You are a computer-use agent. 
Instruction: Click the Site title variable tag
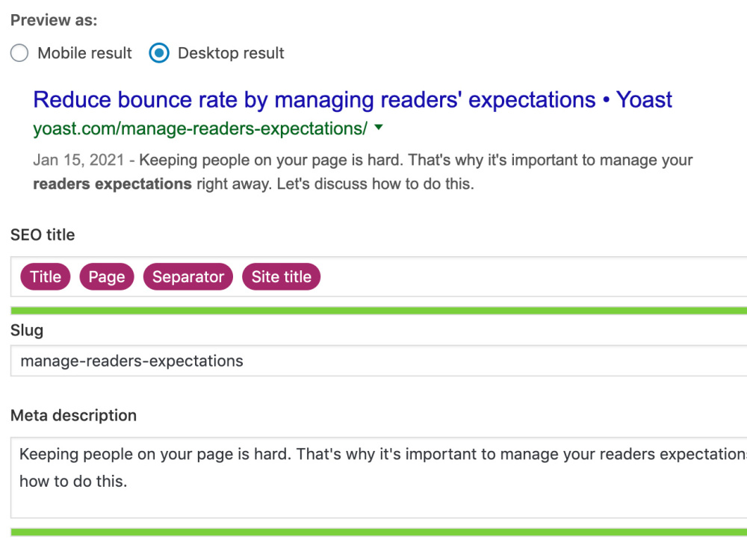tap(282, 277)
